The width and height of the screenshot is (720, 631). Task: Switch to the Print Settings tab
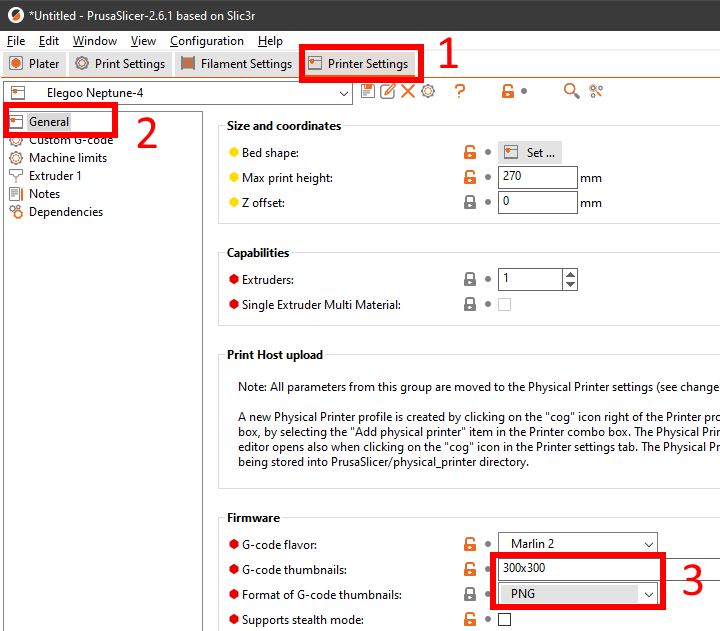[x=120, y=63]
